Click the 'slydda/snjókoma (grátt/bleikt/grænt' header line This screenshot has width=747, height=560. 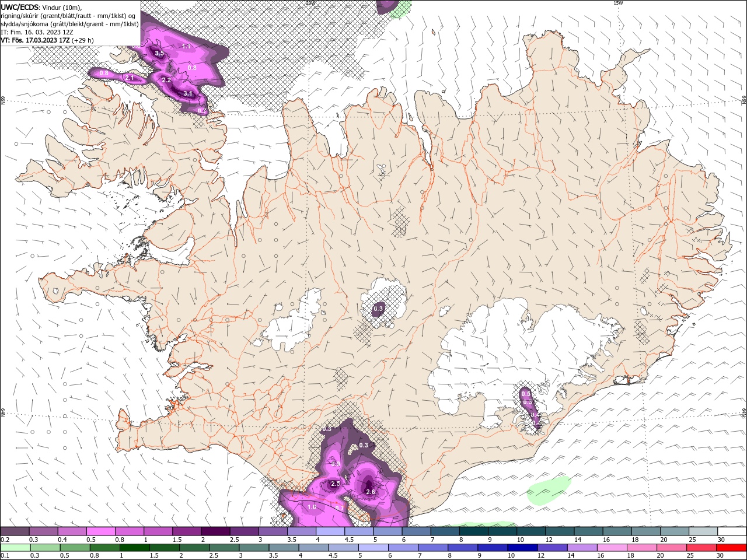[x=70, y=24]
